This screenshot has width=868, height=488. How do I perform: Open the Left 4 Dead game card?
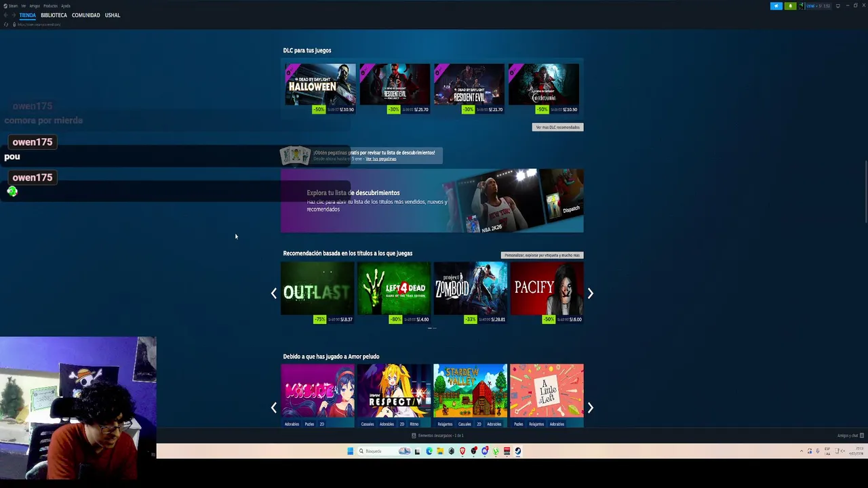pos(394,292)
